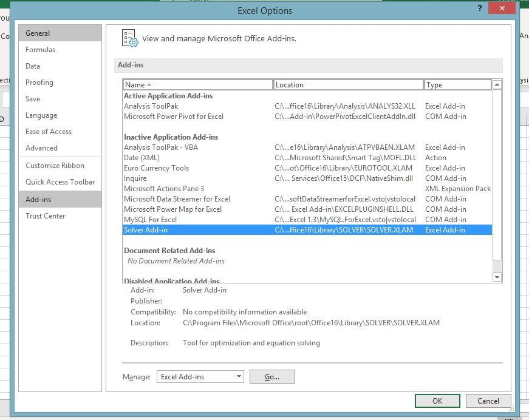Select Euro Currency Tools row
529x420 pixels.
[x=307, y=168]
